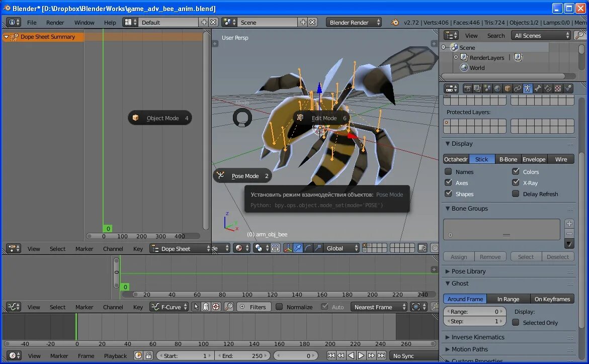Open the Render properties camera icon
589x364 pixels.
click(x=467, y=88)
